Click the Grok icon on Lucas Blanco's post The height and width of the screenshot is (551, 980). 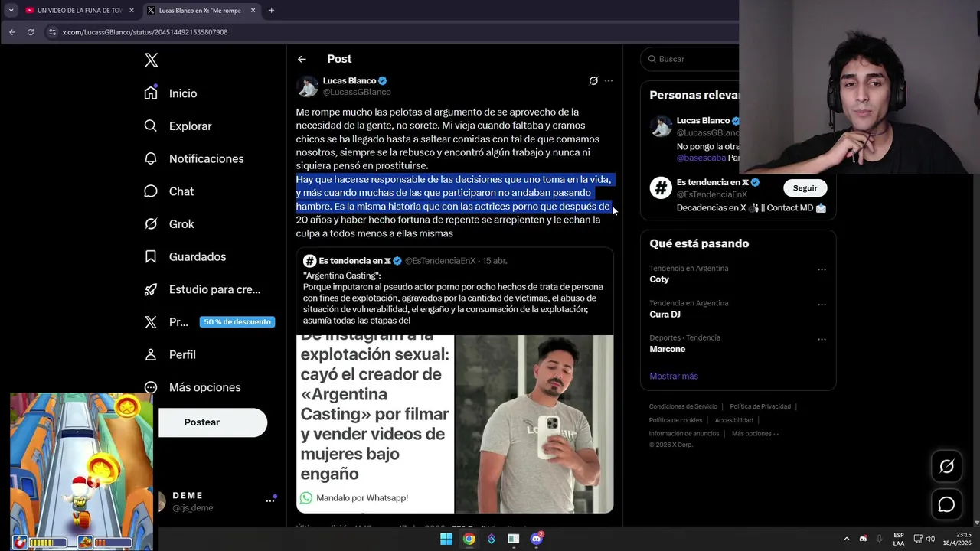click(593, 80)
